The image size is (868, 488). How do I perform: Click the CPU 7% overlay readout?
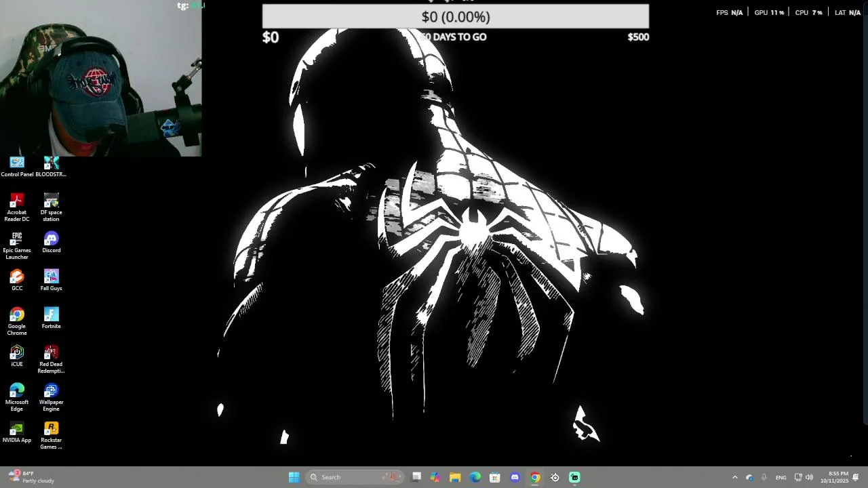pos(808,12)
